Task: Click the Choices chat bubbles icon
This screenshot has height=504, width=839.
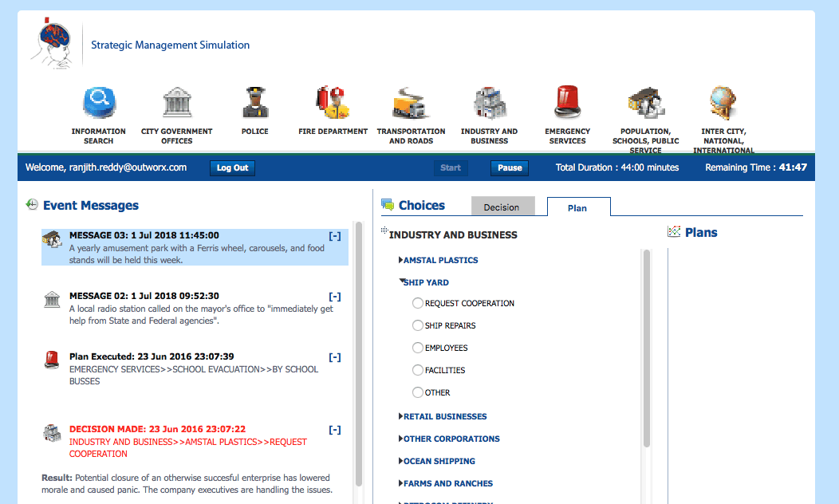Action: (x=388, y=204)
